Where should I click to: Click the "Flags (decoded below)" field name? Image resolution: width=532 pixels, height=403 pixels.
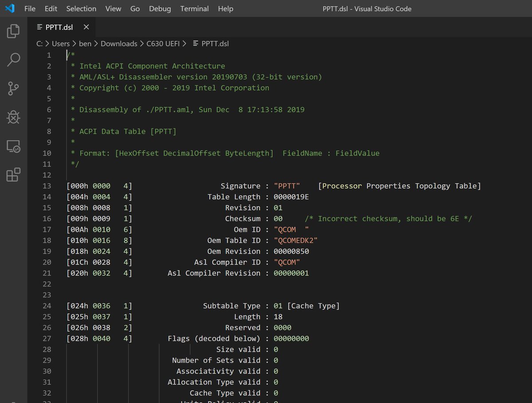214,338
